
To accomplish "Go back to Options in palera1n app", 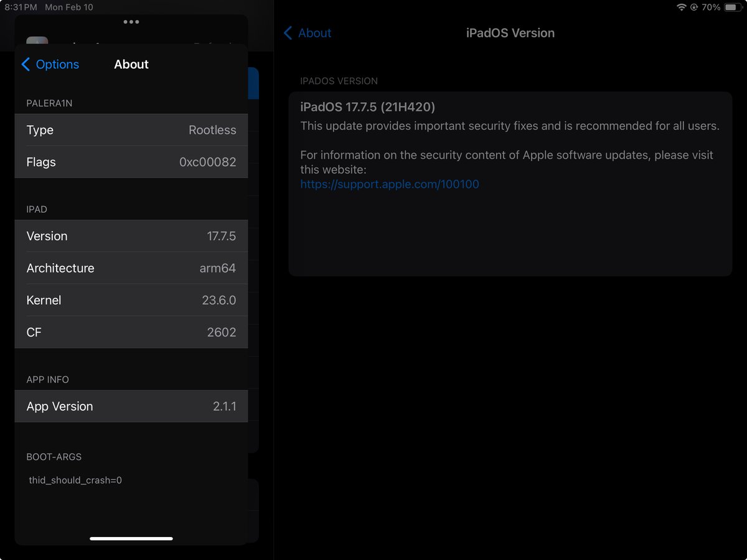I will (50, 64).
